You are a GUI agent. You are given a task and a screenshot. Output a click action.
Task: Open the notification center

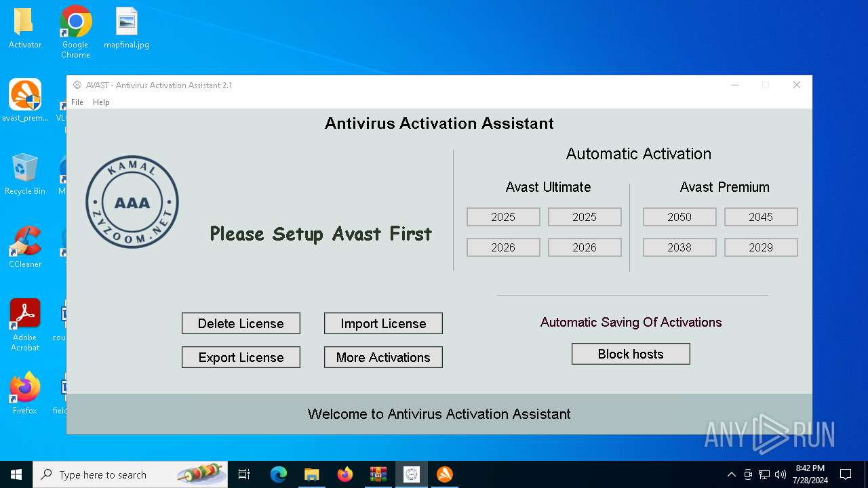click(x=846, y=474)
